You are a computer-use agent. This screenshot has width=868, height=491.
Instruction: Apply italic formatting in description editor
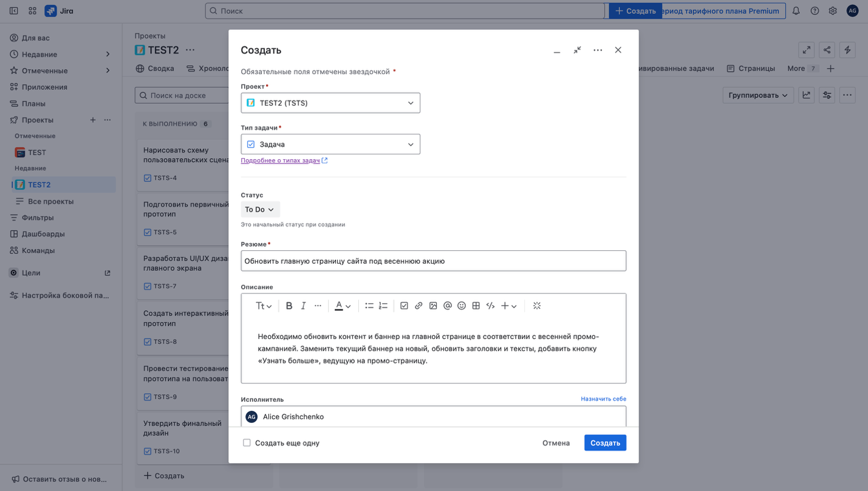[303, 306]
